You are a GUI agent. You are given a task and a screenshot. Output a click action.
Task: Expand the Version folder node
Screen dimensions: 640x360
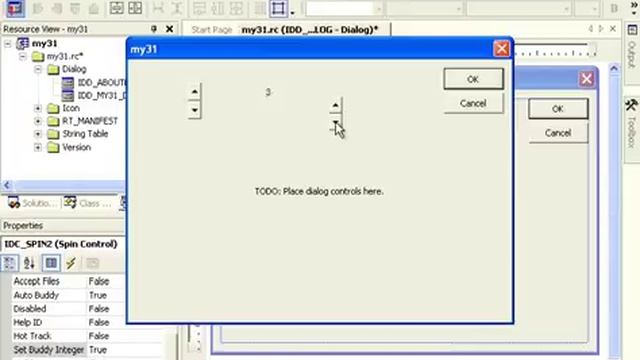point(38,147)
